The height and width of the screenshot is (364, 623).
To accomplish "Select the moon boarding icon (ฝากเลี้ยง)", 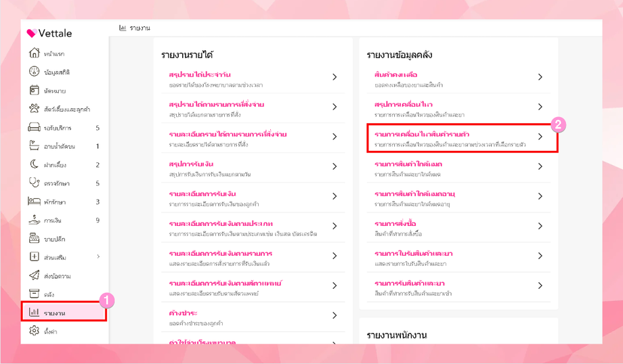I will pyautogui.click(x=35, y=164).
